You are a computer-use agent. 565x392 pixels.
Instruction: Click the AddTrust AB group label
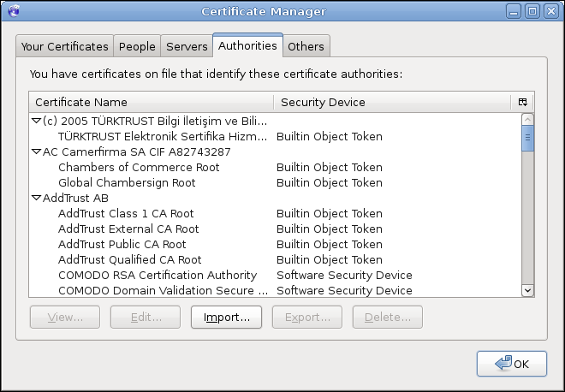pos(75,199)
